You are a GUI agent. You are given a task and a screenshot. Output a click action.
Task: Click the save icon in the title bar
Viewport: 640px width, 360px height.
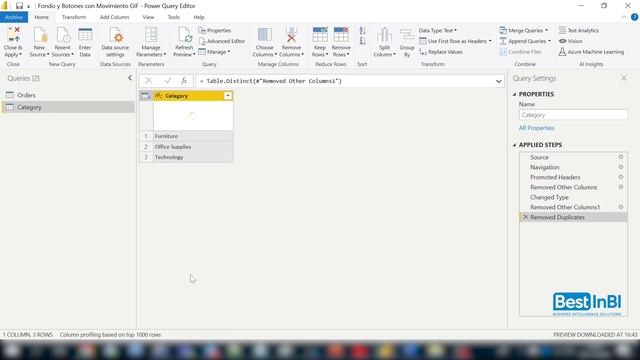[19, 6]
